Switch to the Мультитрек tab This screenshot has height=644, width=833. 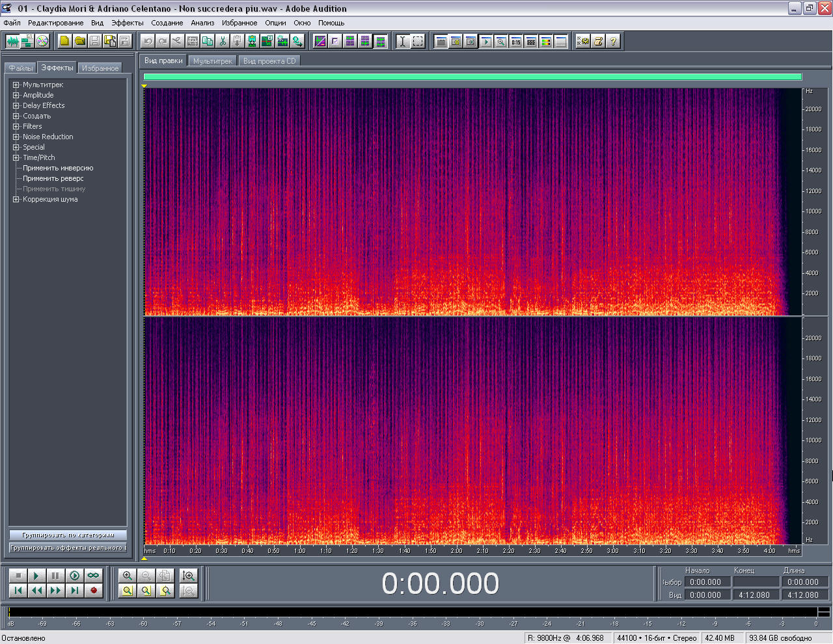pyautogui.click(x=212, y=61)
